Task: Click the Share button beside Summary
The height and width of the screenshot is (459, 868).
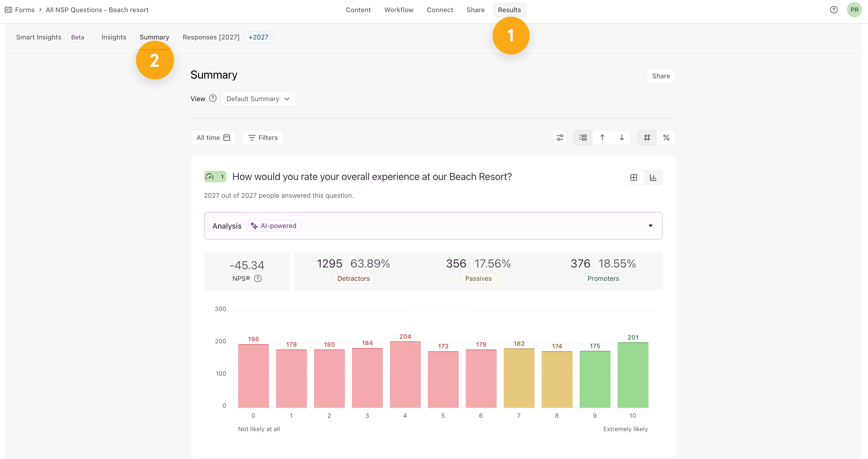Action: (x=660, y=76)
